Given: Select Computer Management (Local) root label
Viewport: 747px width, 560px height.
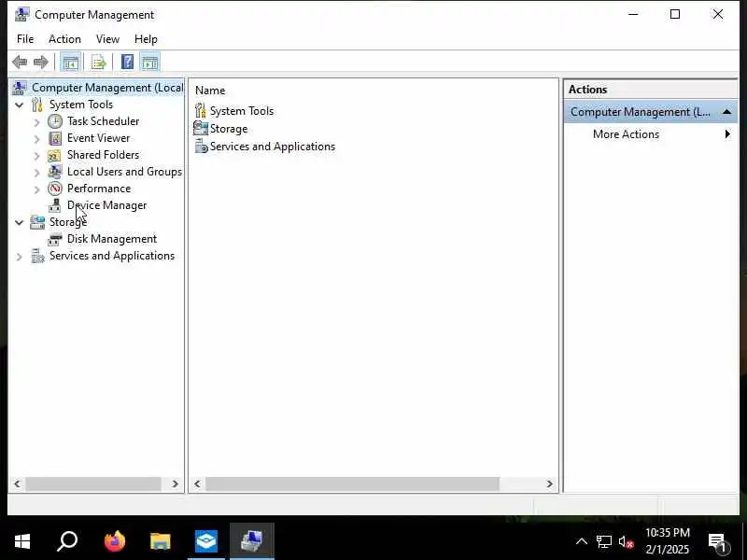Looking at the screenshot, I should coord(107,88).
